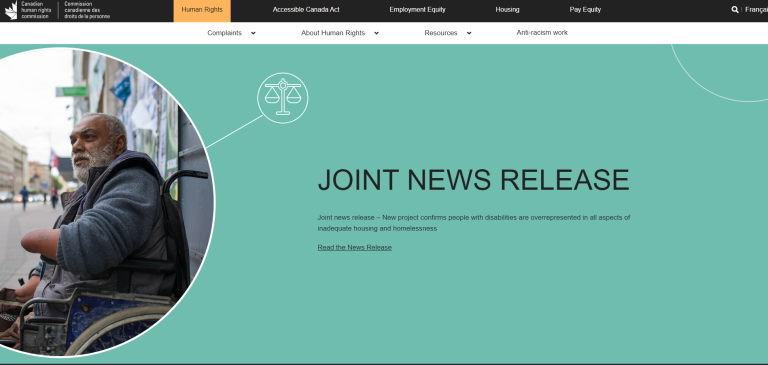This screenshot has width=768, height=365.
Task: Click the Canadian Human Rights Commission logo
Action: (57, 10)
